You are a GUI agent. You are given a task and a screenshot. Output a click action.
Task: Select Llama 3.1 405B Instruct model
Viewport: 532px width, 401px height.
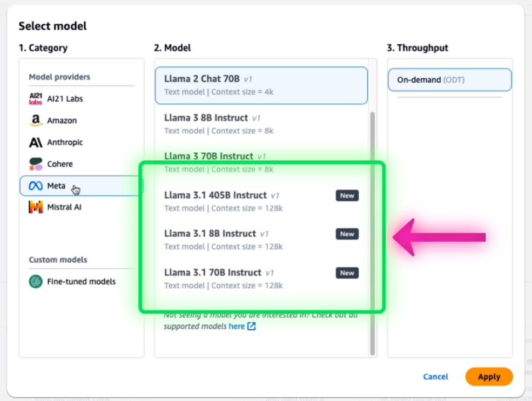[x=261, y=201]
